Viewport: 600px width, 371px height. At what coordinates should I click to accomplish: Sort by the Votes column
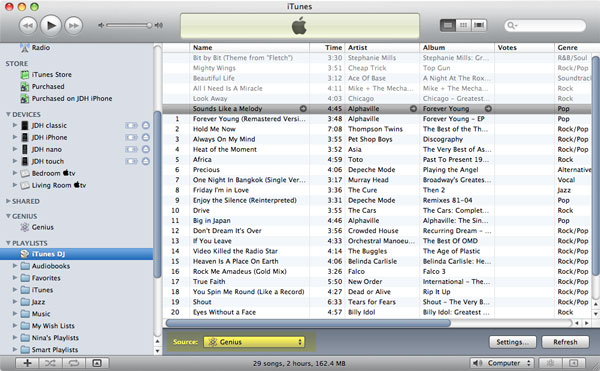click(x=524, y=47)
